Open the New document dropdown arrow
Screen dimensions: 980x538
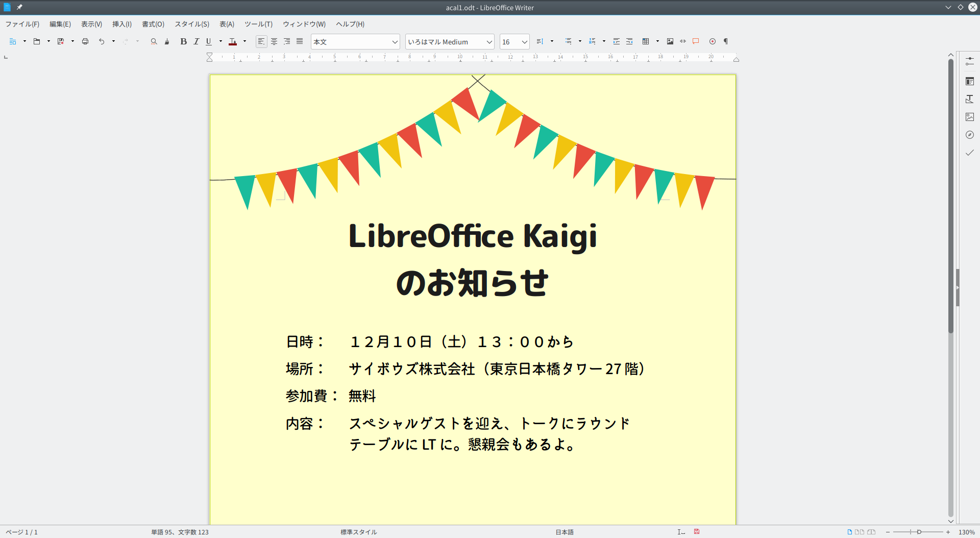tap(24, 41)
